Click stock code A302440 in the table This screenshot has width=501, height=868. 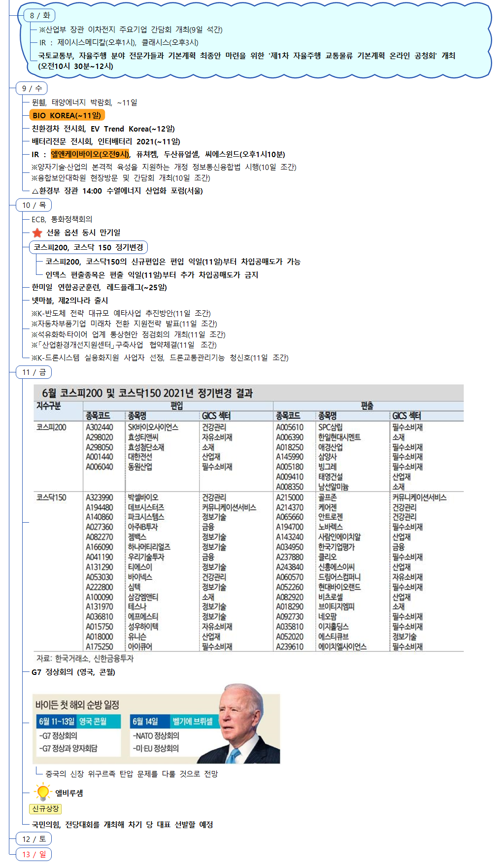(99, 427)
